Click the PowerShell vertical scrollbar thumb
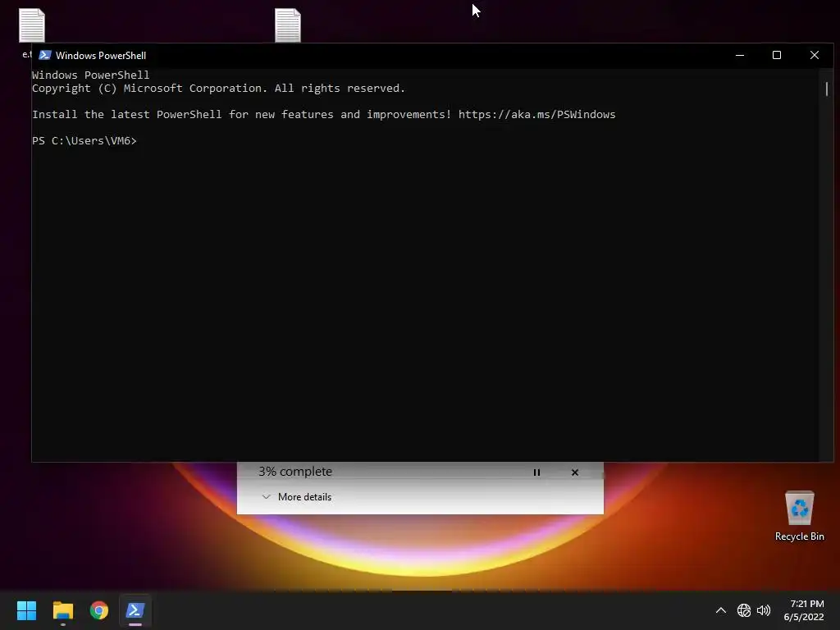 point(827,89)
